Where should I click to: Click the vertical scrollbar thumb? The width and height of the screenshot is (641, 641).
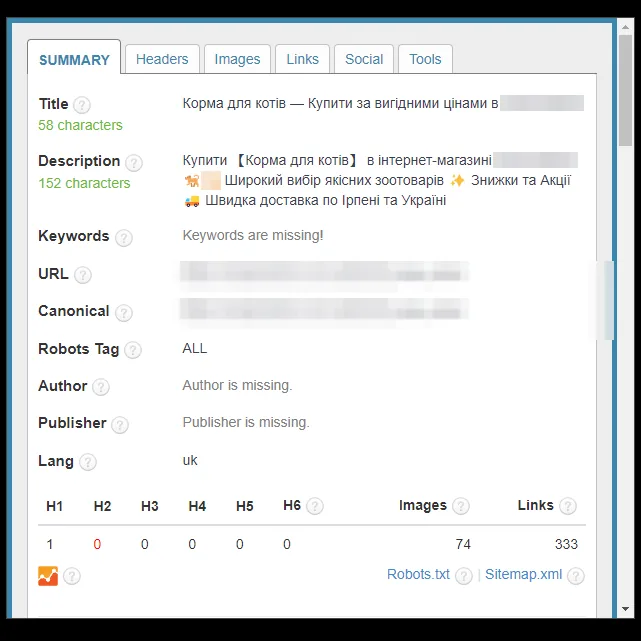click(x=625, y=90)
